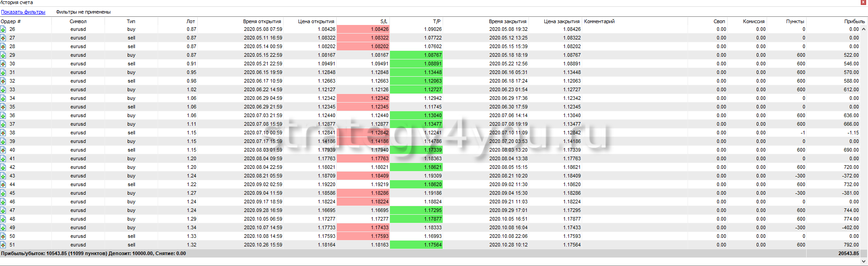Image resolution: width=868 pixels, height=266 pixels.
Task: Click the green T/P cell 1.08767
Action: pyautogui.click(x=416, y=55)
